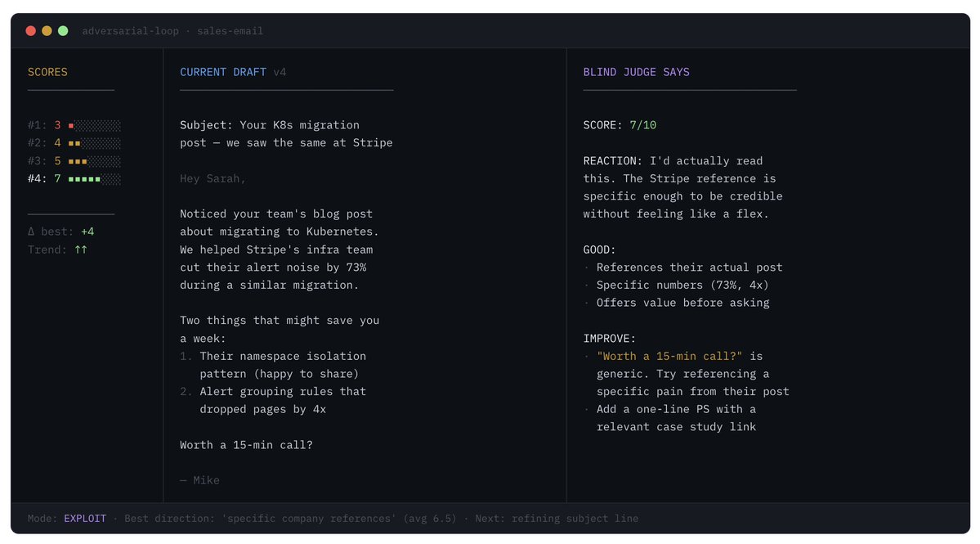This screenshot has height=544, width=980.
Task: Select score row #1 progress bar
Action: coord(95,126)
